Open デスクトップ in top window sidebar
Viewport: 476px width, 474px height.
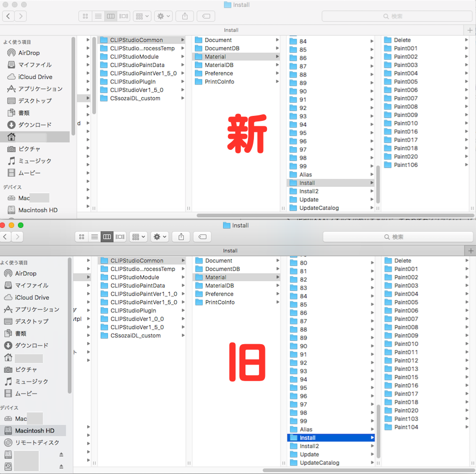click(x=35, y=100)
